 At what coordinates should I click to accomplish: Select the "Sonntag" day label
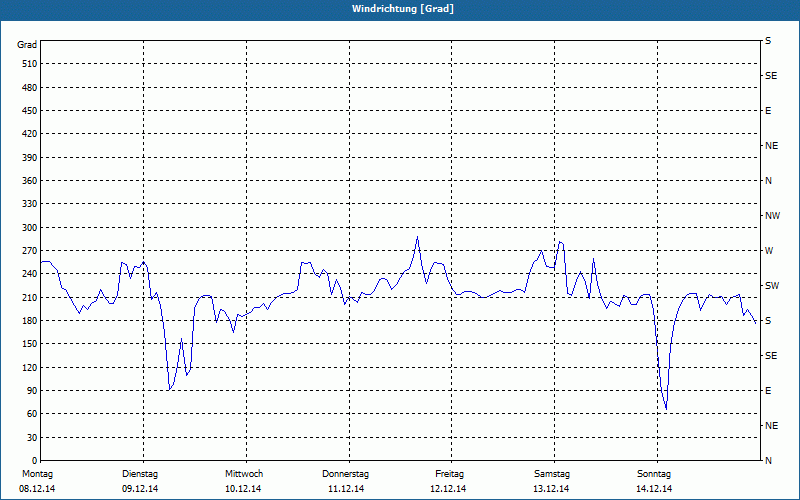click(654, 474)
